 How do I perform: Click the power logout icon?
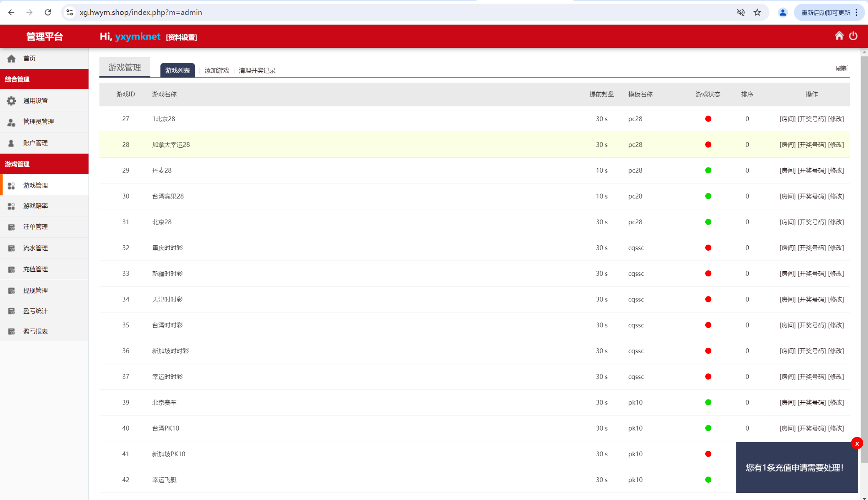click(x=853, y=36)
